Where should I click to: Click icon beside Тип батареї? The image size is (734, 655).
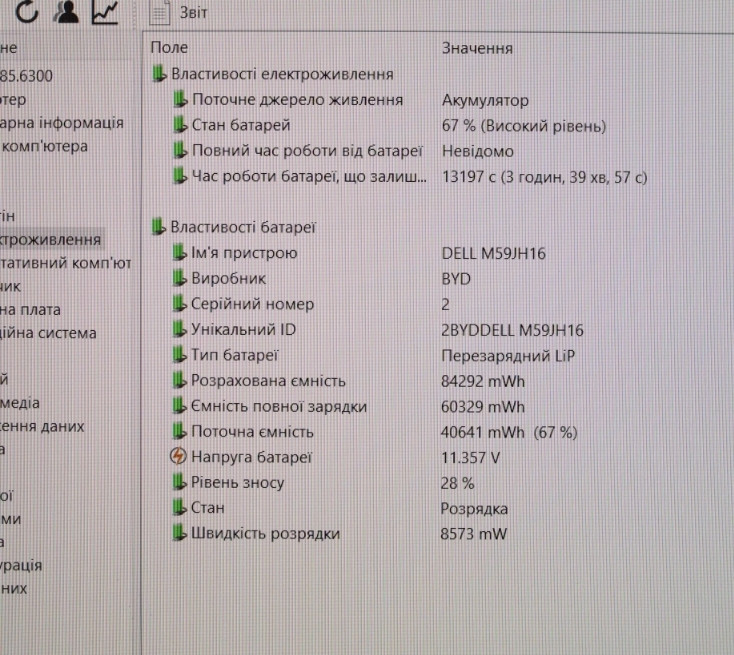pos(179,354)
